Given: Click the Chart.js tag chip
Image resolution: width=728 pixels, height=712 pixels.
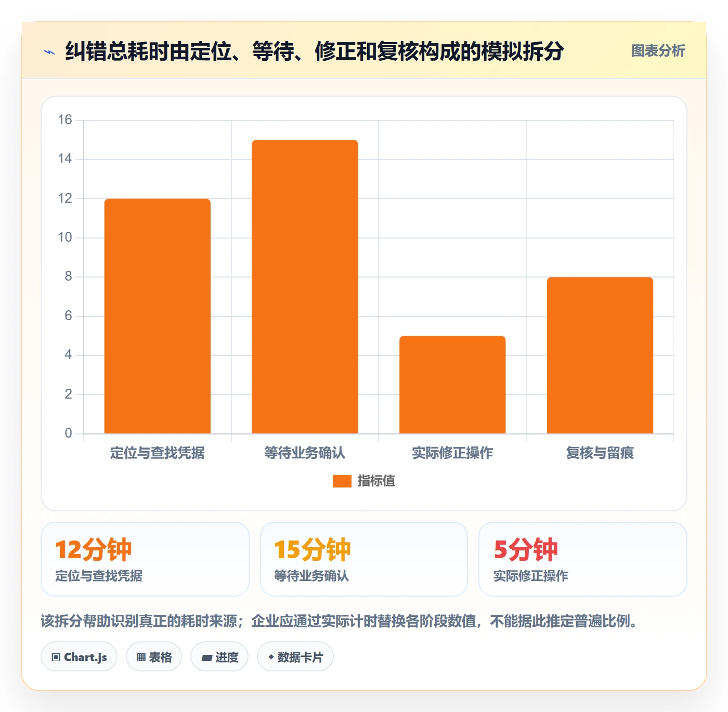Looking at the screenshot, I should pos(79,657).
